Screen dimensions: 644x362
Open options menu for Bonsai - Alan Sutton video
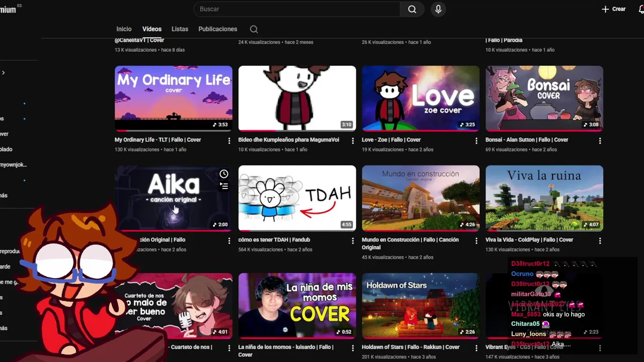pos(600,141)
